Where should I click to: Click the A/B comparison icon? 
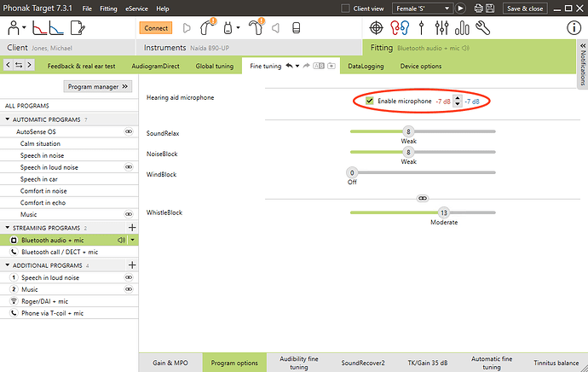pos(319,66)
